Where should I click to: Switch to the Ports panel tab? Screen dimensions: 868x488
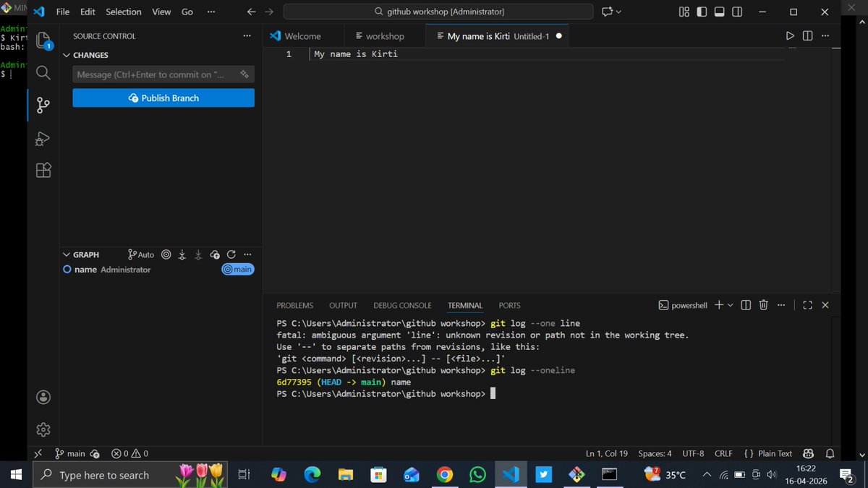[509, 305]
